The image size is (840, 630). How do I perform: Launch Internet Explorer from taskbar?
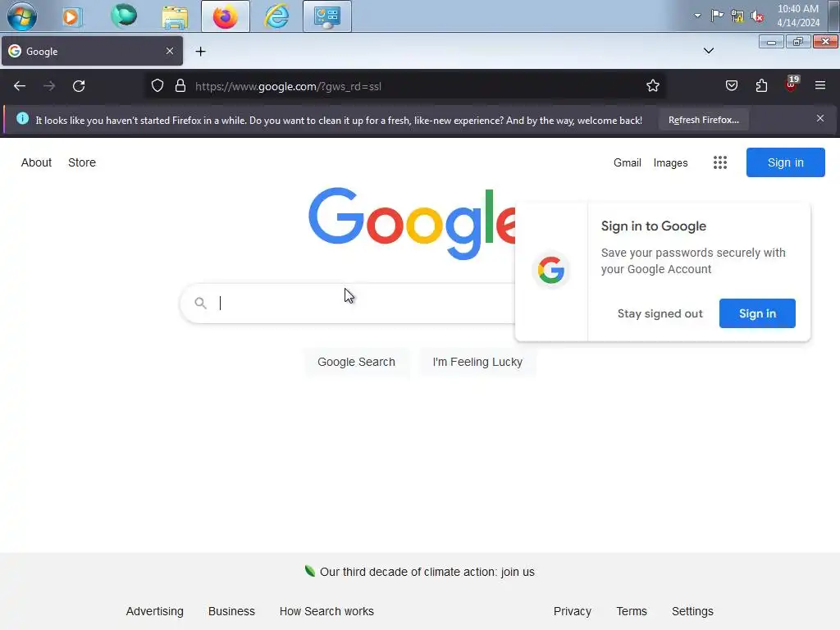pos(276,16)
